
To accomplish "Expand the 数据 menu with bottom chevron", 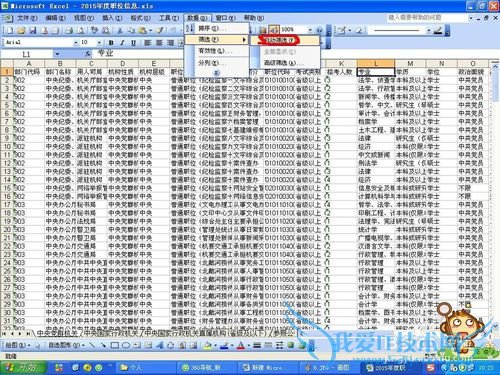I will pyautogui.click(x=216, y=72).
